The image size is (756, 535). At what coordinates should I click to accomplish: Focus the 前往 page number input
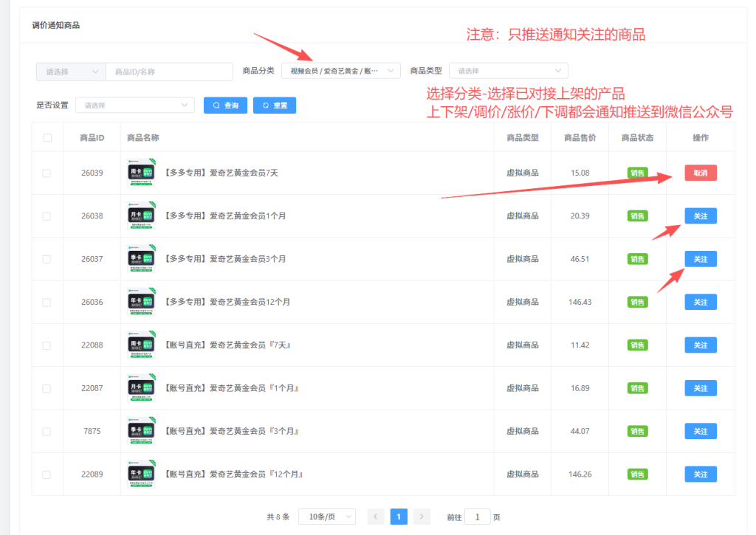(x=478, y=517)
